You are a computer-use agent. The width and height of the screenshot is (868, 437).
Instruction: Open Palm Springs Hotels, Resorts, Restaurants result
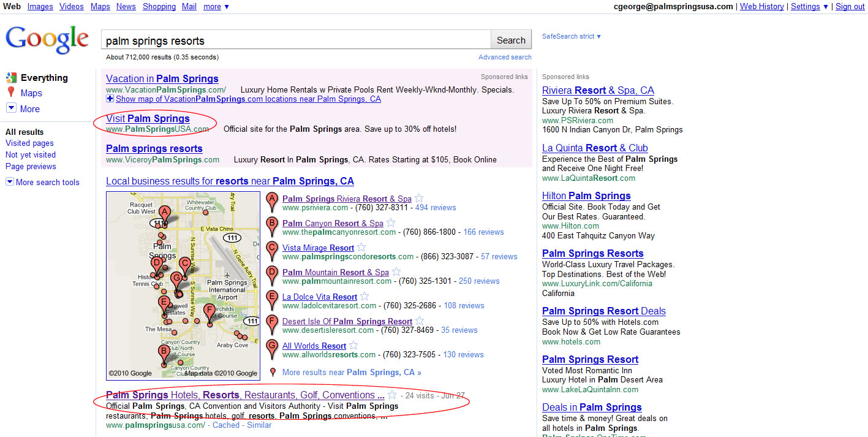[245, 395]
